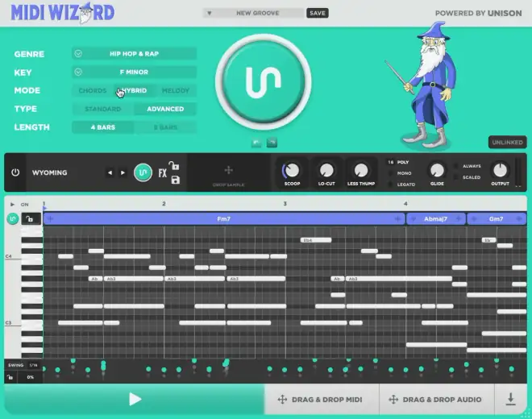Toggle the swing lock icon
Image resolution: width=532 pixels, height=419 pixels.
tap(10, 377)
